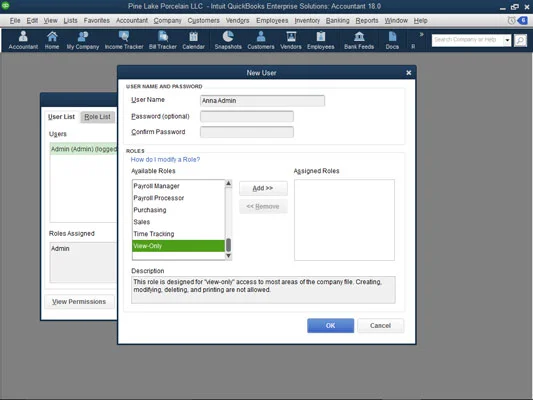Open the Company menu
The height and width of the screenshot is (400, 533).
(x=168, y=21)
